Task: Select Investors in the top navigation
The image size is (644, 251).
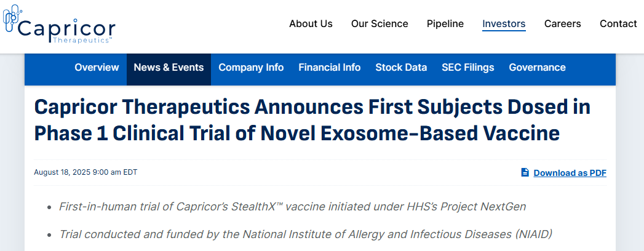Action: click(x=504, y=23)
